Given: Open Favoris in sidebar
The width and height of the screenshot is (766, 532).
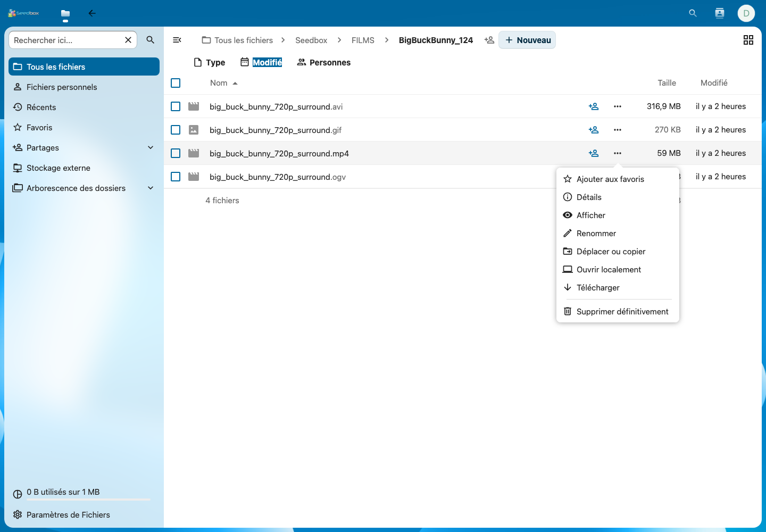Looking at the screenshot, I should pos(84,128).
